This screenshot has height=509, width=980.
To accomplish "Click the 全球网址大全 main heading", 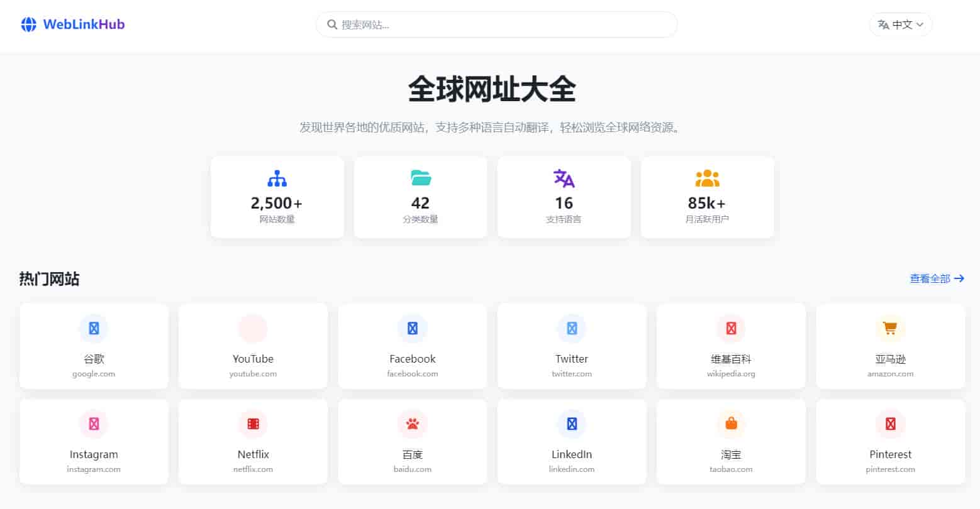I will [491, 89].
